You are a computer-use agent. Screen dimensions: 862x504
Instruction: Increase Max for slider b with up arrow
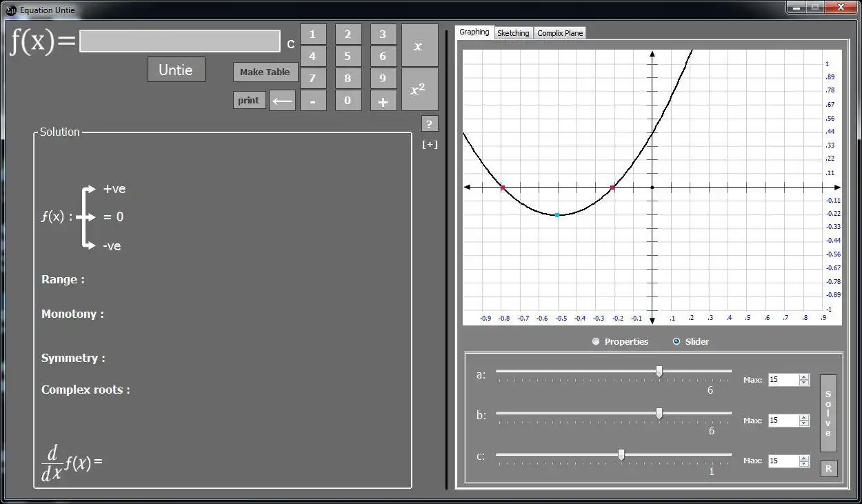(804, 417)
